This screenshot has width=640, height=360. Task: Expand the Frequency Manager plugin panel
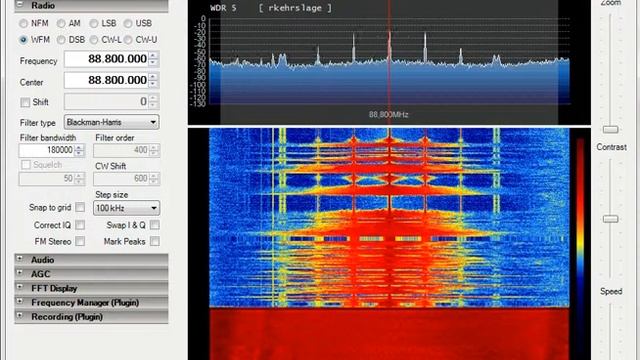20,302
